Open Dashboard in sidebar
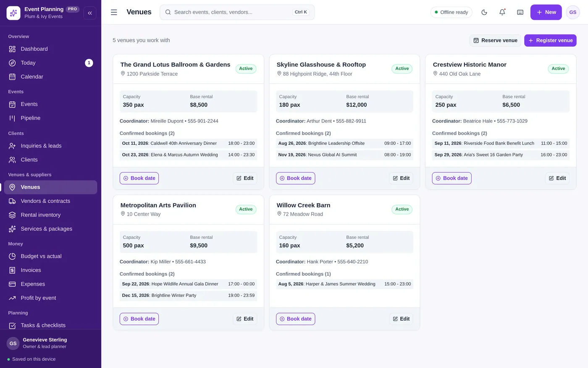 pyautogui.click(x=50, y=49)
